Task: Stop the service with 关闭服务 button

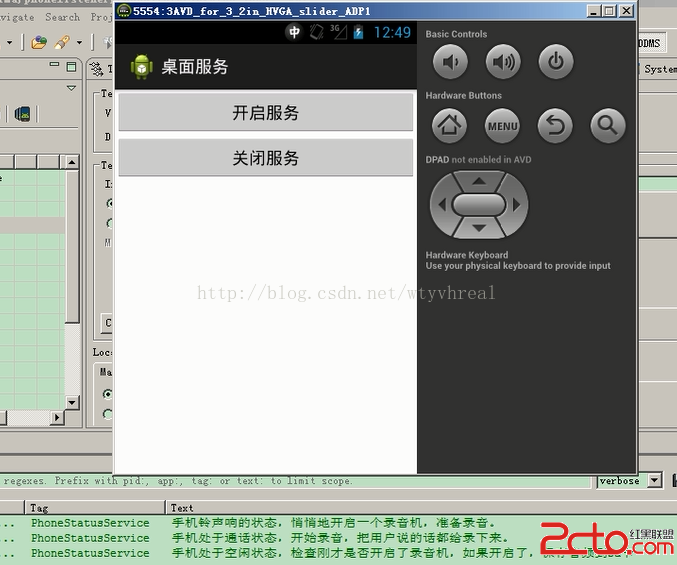Action: click(x=266, y=158)
